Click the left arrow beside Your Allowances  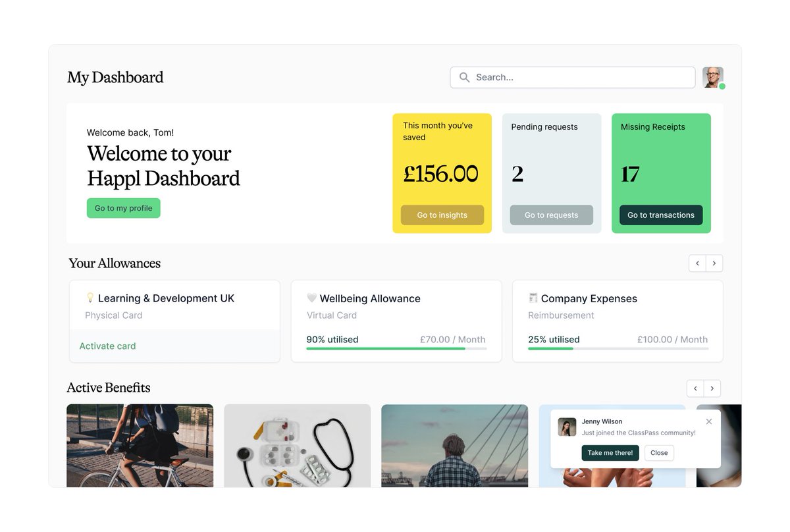pos(697,262)
